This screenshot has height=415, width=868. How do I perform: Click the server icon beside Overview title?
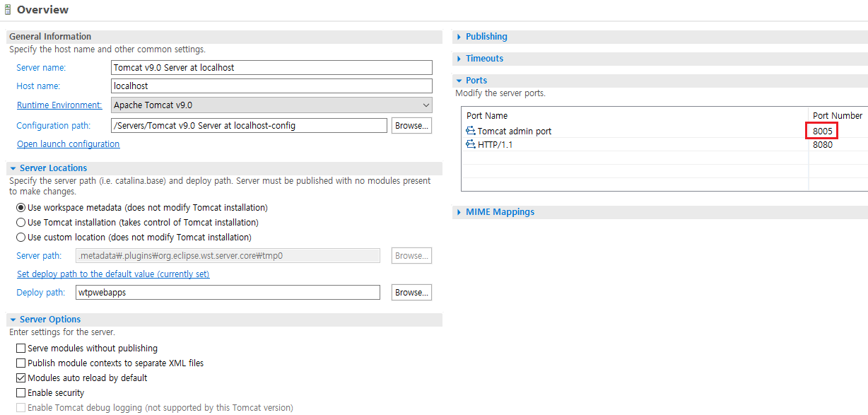tap(8, 10)
